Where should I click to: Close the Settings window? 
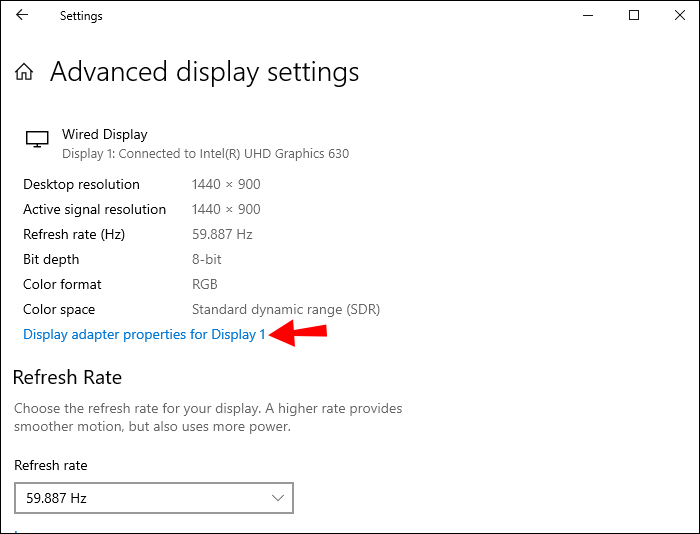click(x=679, y=16)
